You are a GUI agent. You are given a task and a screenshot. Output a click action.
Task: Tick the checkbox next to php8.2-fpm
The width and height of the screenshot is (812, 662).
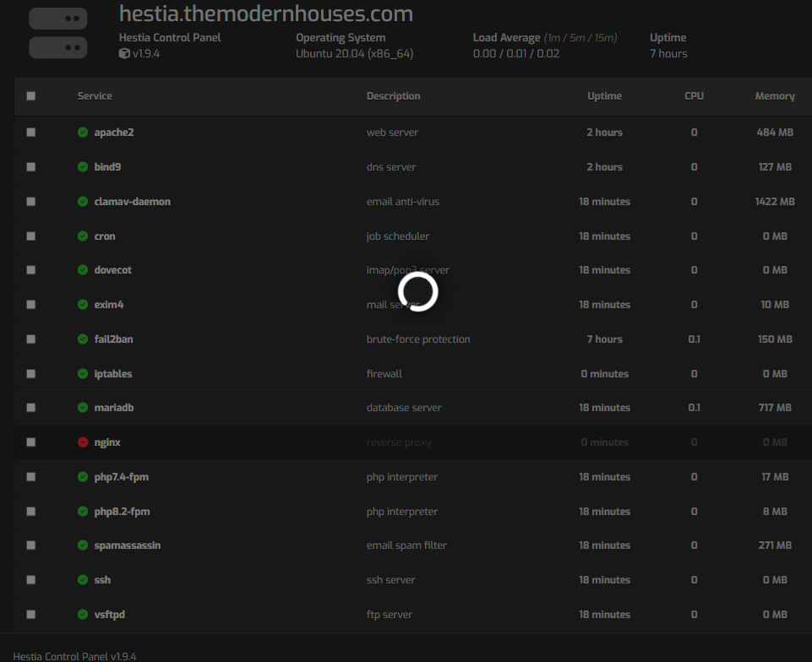pos(31,512)
